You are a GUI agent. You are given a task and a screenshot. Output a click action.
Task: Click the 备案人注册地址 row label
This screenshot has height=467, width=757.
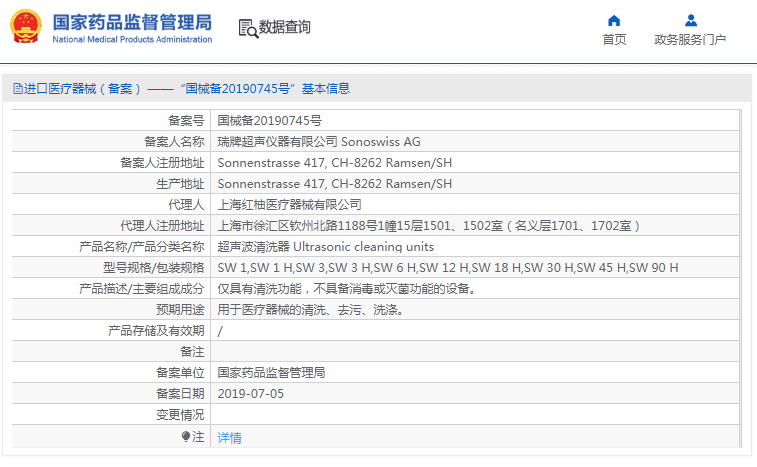(x=162, y=163)
